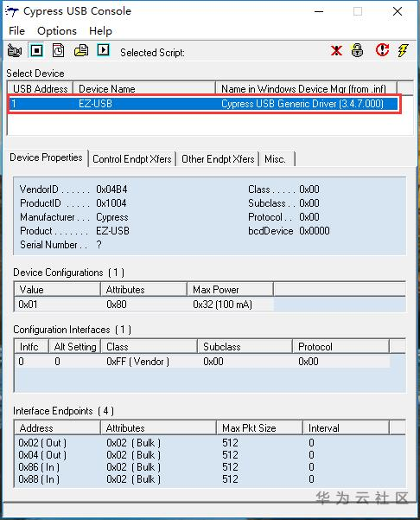Click the red X abort icon
Viewport: 420px width, 520px height.
tap(336, 51)
